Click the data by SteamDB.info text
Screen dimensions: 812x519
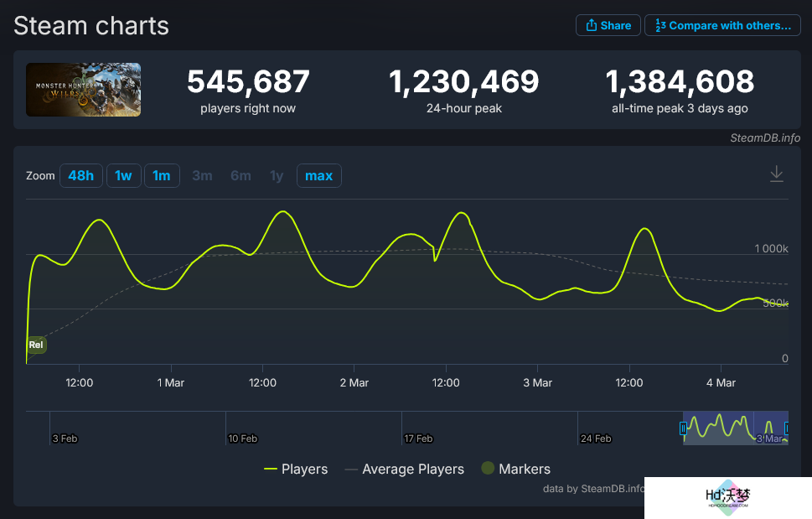593,489
